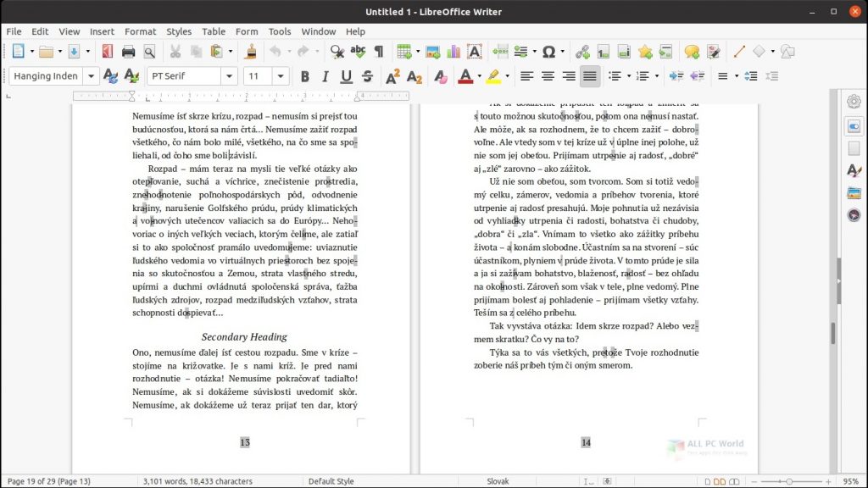868x488 pixels.
Task: Export the document directly as PDF
Action: tap(108, 52)
